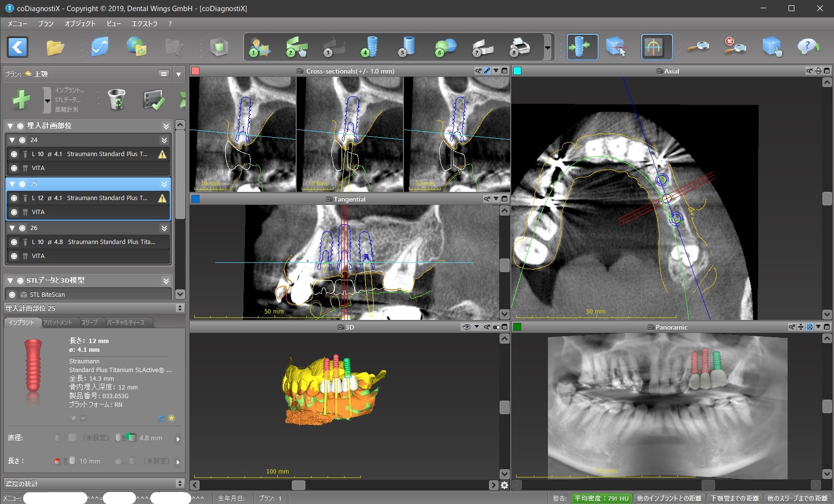Click the 平均密度: 791 HU status indicator
Image resolution: width=834 pixels, height=504 pixels.
coord(601,498)
